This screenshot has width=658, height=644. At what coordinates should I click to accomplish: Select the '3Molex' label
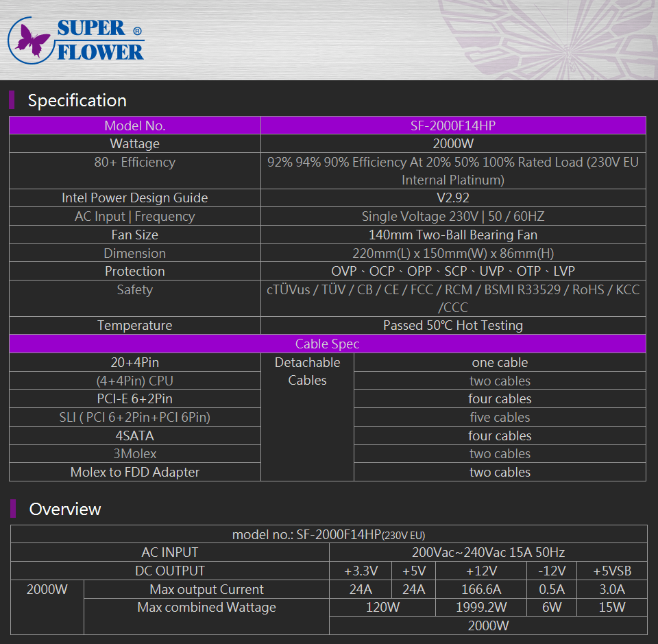[135, 454]
